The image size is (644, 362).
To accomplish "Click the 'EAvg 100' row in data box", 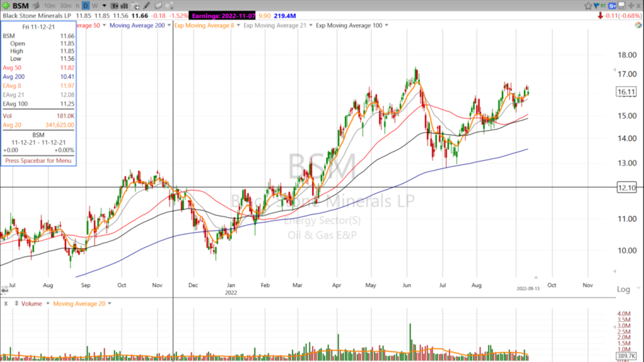I will [x=38, y=104].
